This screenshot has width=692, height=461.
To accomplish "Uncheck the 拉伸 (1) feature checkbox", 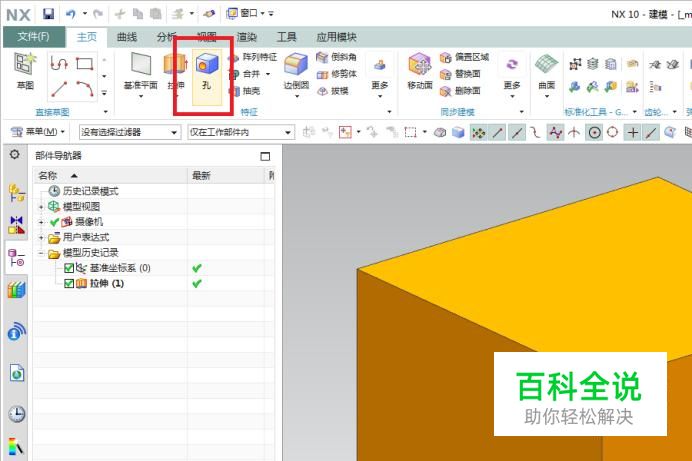I will click(69, 283).
